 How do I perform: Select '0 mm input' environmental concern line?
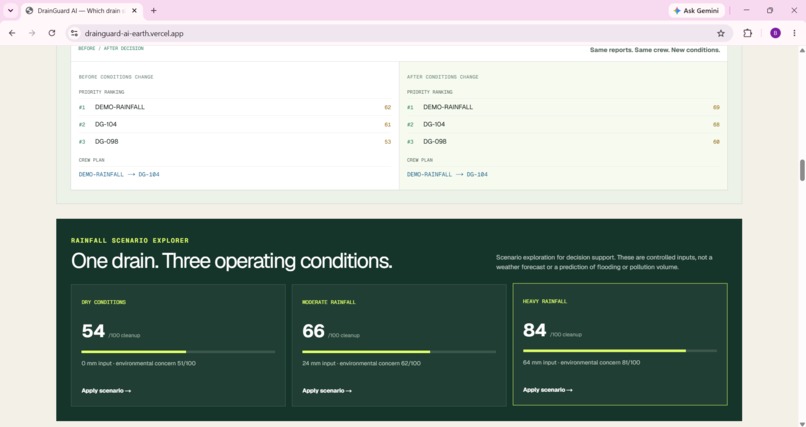[x=138, y=363]
